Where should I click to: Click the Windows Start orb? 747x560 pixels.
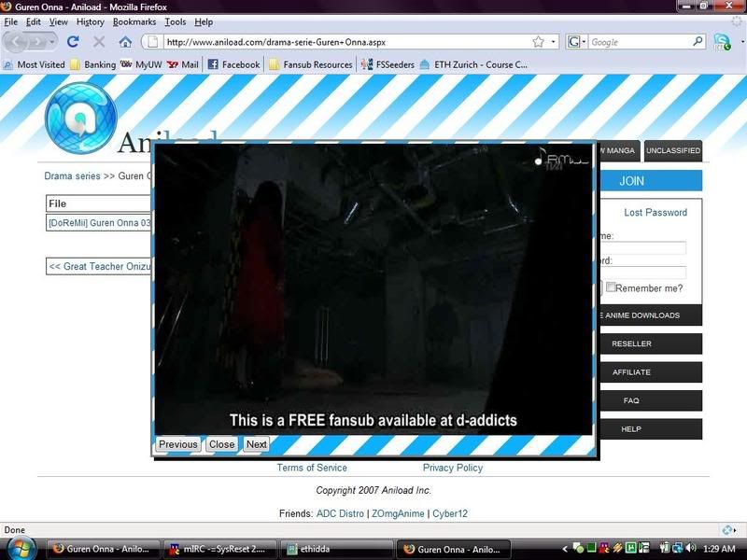(21, 549)
